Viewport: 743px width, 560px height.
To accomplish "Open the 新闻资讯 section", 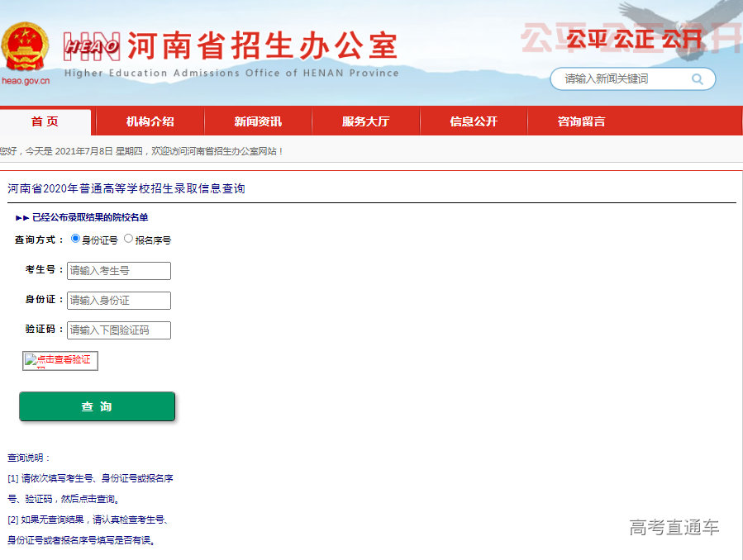I will pos(259,121).
